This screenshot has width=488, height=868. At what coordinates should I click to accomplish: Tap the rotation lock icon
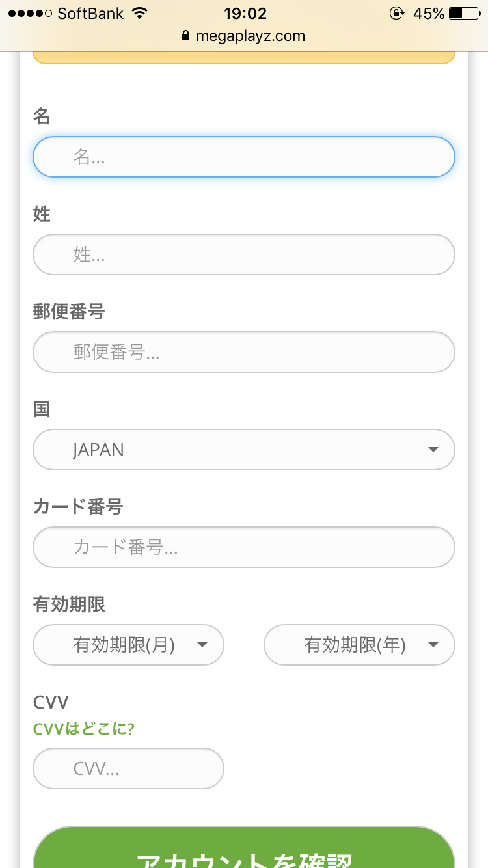click(396, 14)
